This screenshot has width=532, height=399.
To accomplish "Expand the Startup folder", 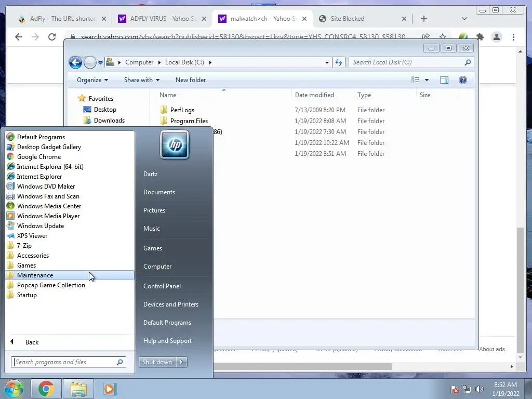I will click(27, 295).
